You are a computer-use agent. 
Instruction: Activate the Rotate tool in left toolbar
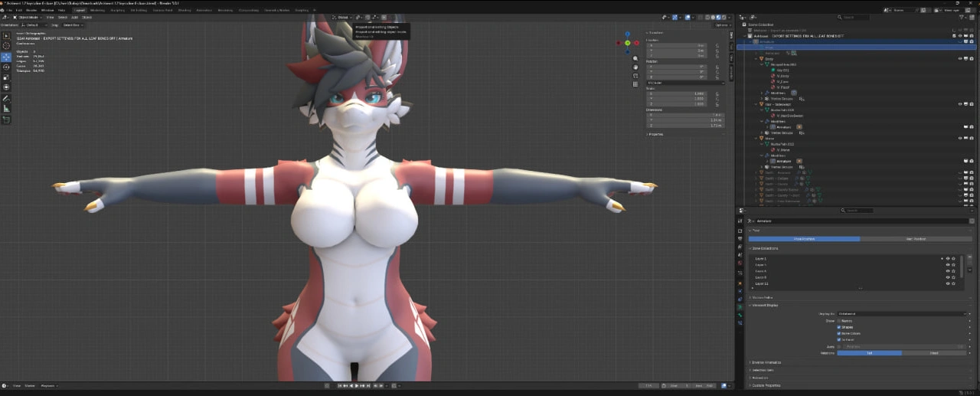click(x=6, y=67)
